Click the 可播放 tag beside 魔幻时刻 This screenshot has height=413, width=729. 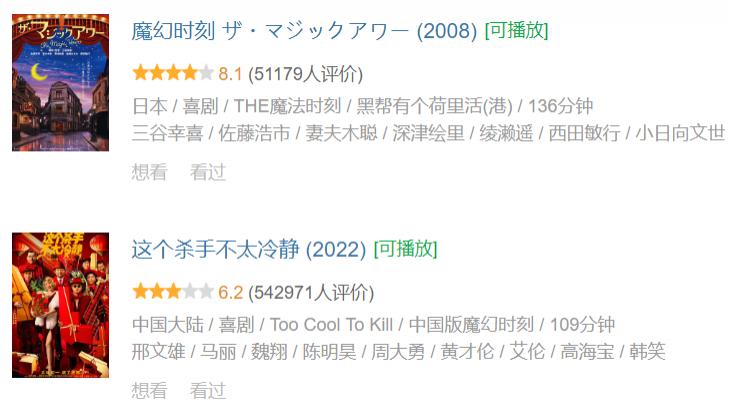(x=516, y=31)
